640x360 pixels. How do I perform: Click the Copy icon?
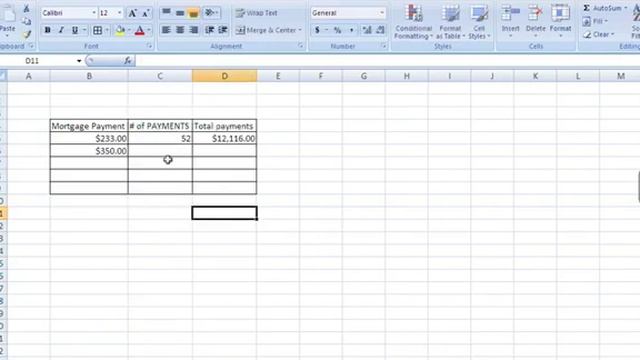pyautogui.click(x=27, y=21)
